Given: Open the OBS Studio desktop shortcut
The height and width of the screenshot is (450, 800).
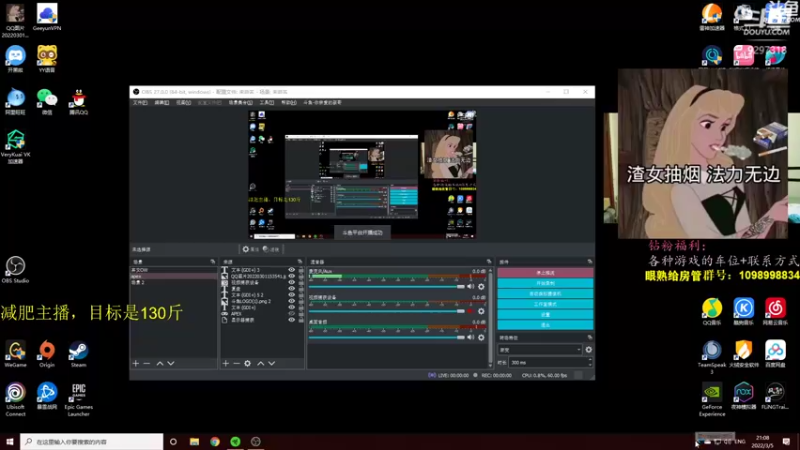Looking at the screenshot, I should tap(15, 269).
